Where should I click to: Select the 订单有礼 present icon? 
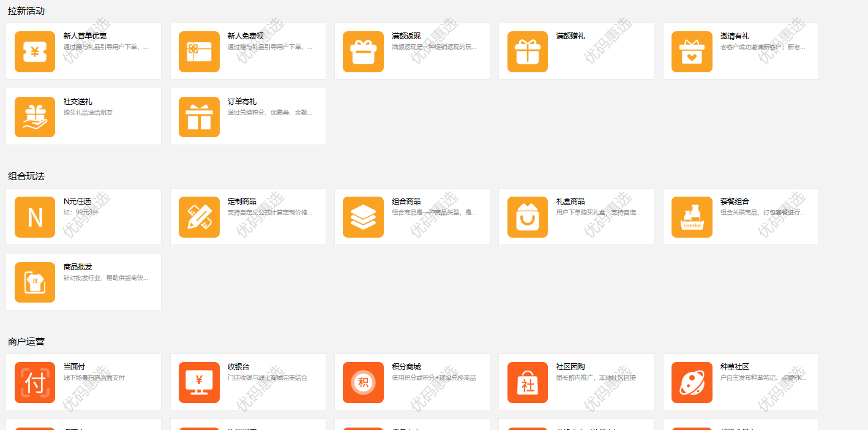point(199,116)
